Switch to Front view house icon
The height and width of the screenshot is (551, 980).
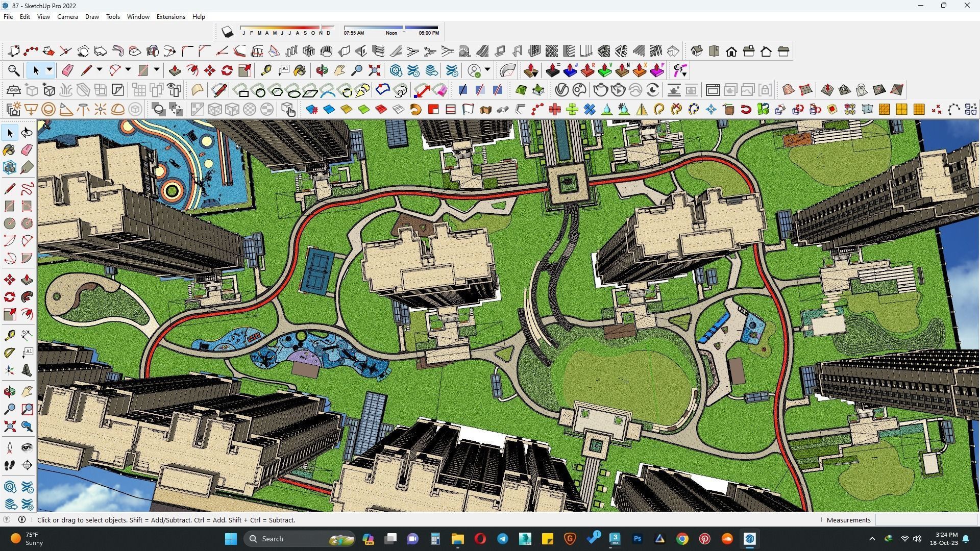tap(731, 51)
